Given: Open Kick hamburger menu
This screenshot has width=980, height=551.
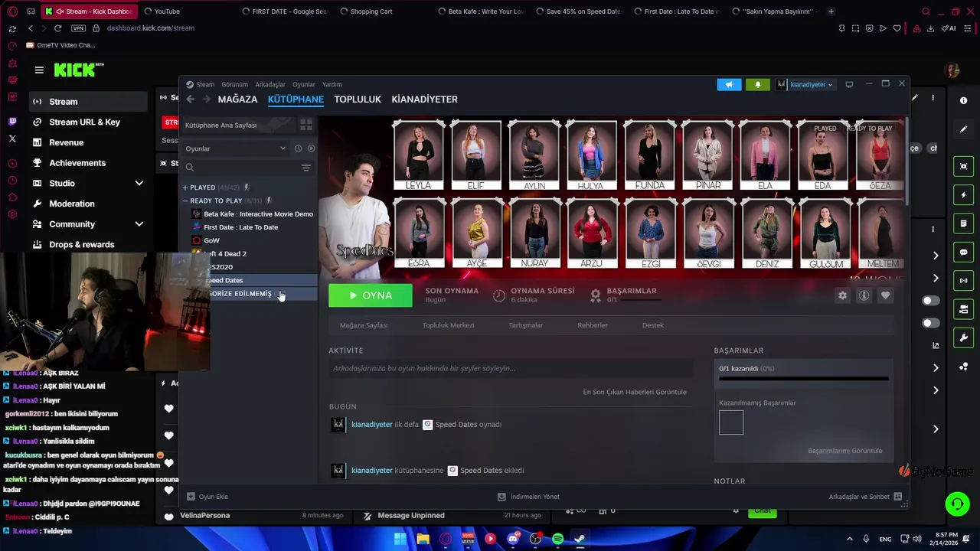Looking at the screenshot, I should (x=39, y=70).
